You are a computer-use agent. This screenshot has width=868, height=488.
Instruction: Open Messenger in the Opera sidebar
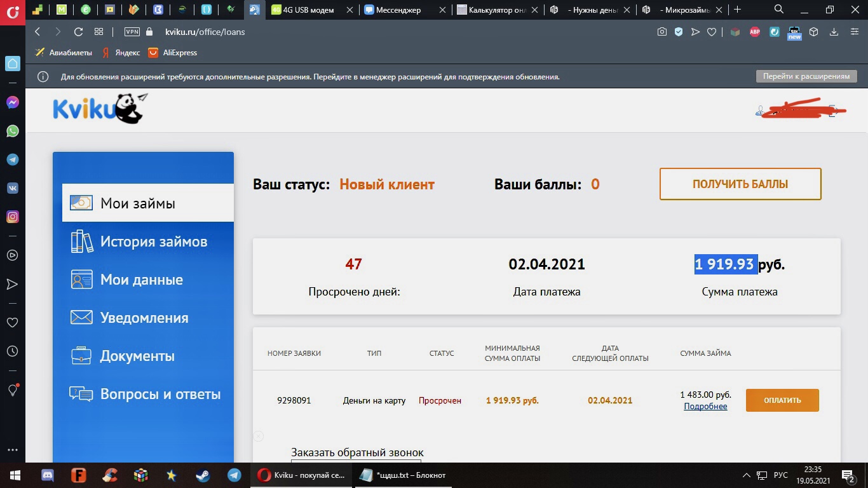[12, 102]
